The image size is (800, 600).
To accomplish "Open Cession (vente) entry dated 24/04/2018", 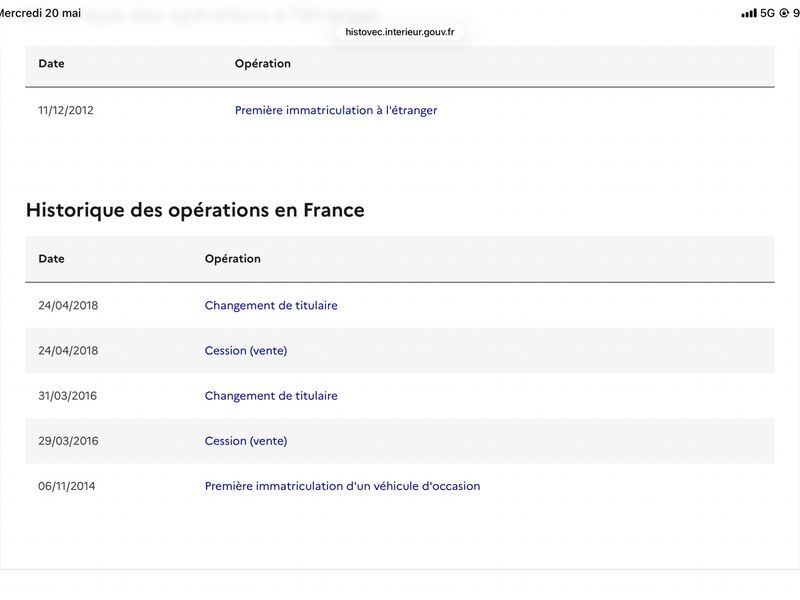I will tap(246, 351).
